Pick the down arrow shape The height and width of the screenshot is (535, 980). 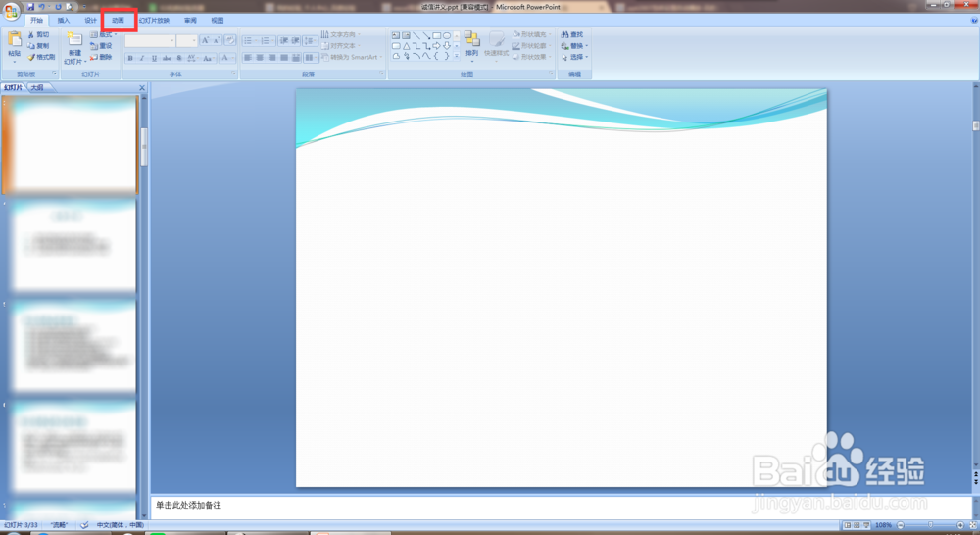(x=447, y=46)
